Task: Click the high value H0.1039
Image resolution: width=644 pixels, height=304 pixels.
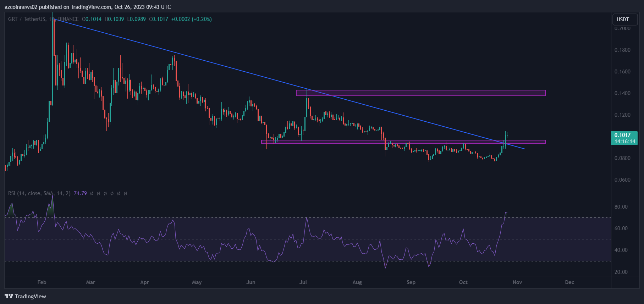Action: coord(114,19)
